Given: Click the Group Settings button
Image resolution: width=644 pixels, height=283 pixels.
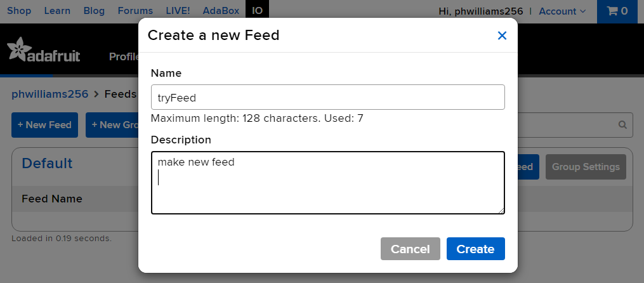Looking at the screenshot, I should point(585,167).
